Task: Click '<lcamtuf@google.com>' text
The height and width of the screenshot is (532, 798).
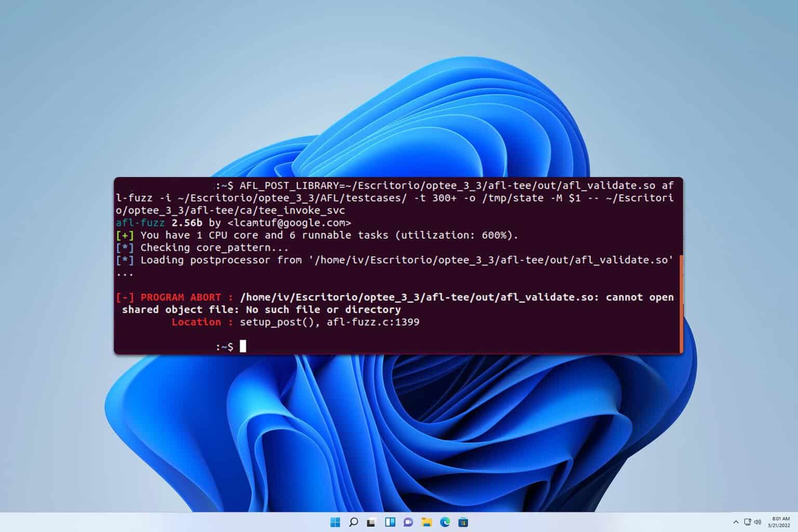Action: tap(289, 223)
